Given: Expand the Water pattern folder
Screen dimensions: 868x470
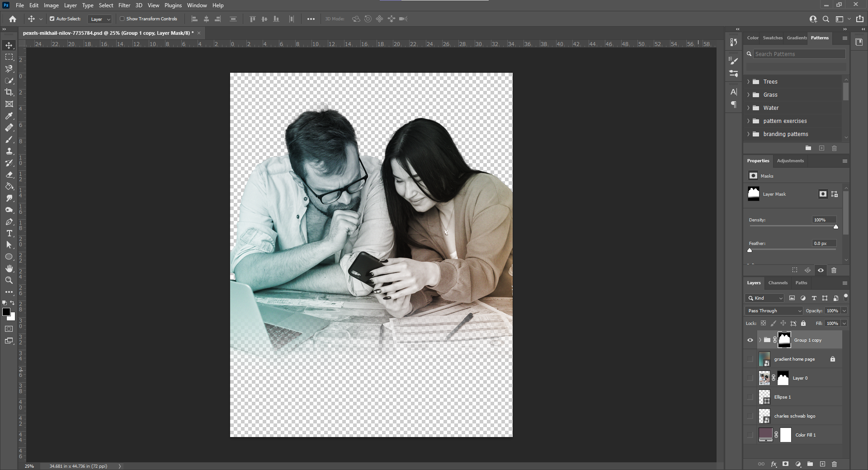Looking at the screenshot, I should coord(749,108).
